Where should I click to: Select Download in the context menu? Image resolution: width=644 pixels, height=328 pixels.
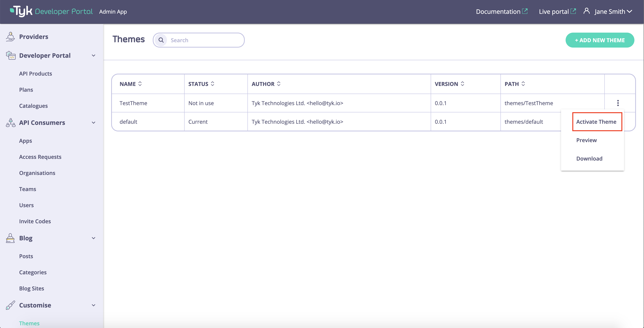coord(589,158)
